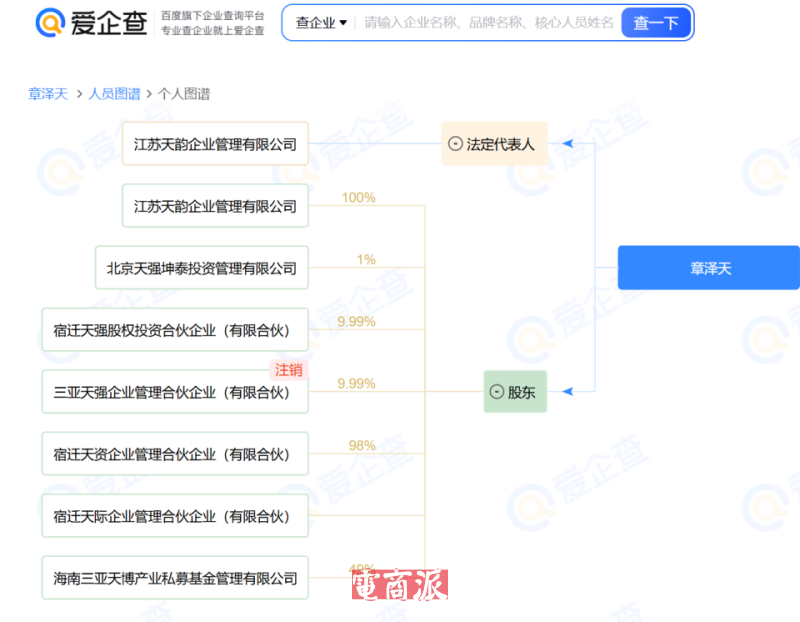Click the 注销 status tag
Viewport: 800px width, 622px height.
289,370
